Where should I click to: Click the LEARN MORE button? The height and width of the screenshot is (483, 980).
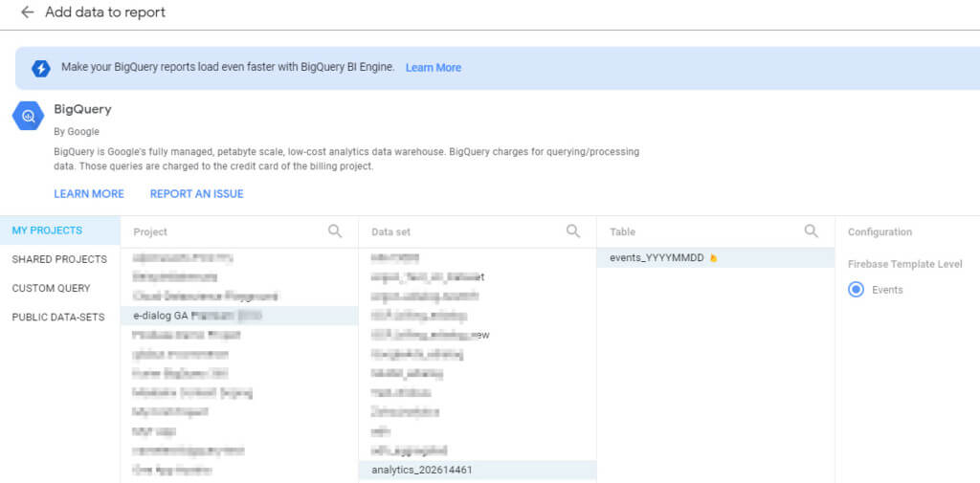point(89,193)
